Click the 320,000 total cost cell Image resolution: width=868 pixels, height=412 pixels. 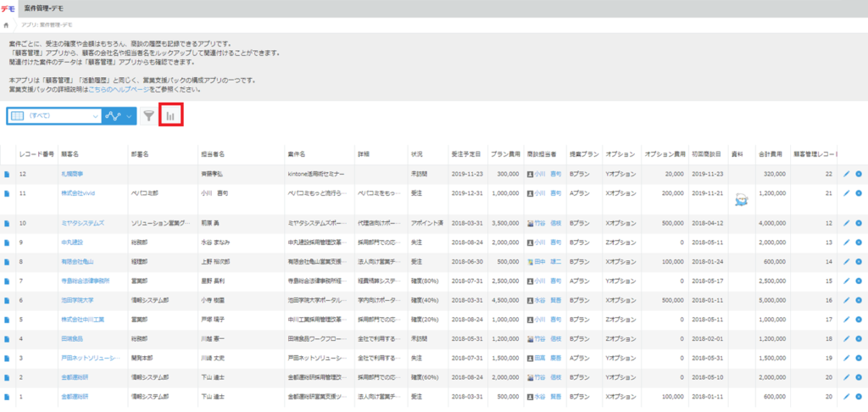(x=775, y=174)
